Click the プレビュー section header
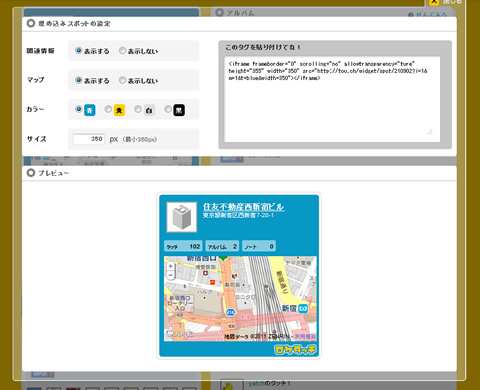This screenshot has width=480, height=390. 53,173
